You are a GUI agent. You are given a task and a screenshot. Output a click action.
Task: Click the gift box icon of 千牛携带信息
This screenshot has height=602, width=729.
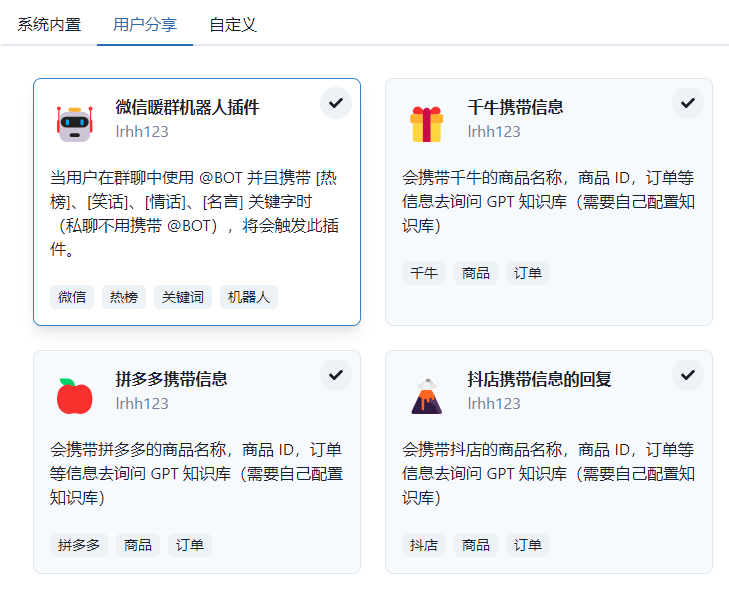[426, 124]
